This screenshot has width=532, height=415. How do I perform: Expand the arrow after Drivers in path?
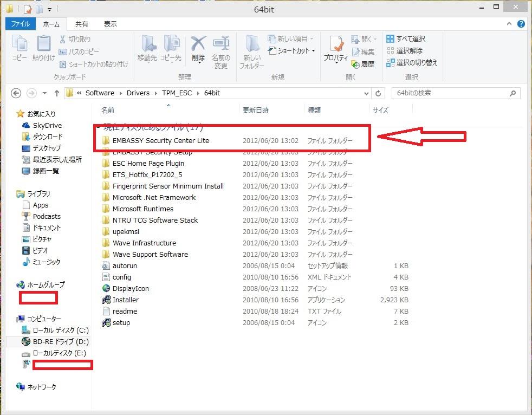pyautogui.click(x=155, y=93)
